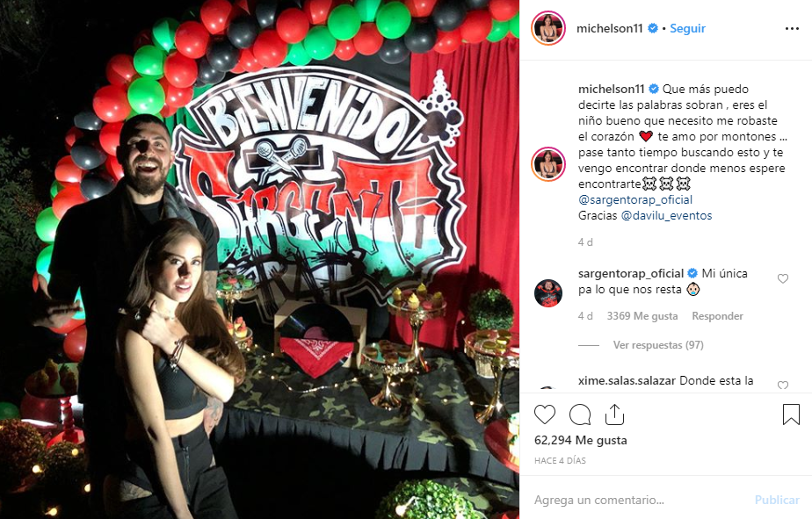Reply with the Responder link
This screenshot has width=812, height=519.
point(717,315)
